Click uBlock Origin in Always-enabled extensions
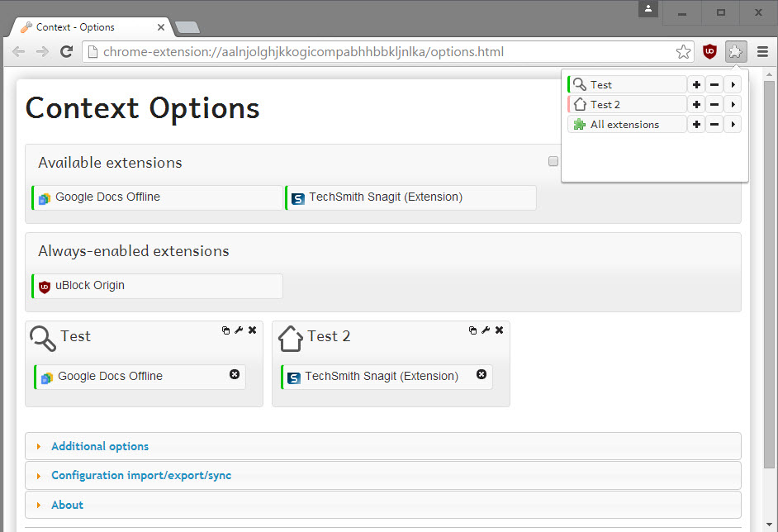 click(x=157, y=287)
